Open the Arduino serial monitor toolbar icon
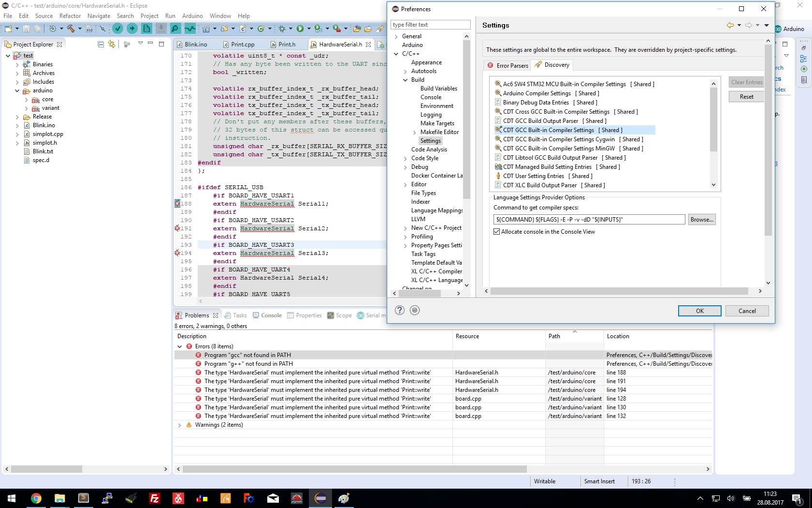Image resolution: width=812 pixels, height=508 pixels. [x=175, y=29]
